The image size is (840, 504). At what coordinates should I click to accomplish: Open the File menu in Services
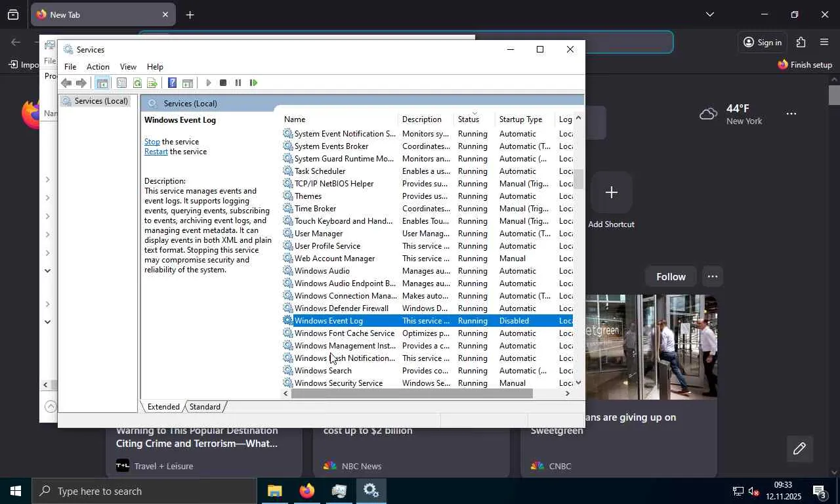[x=70, y=67]
